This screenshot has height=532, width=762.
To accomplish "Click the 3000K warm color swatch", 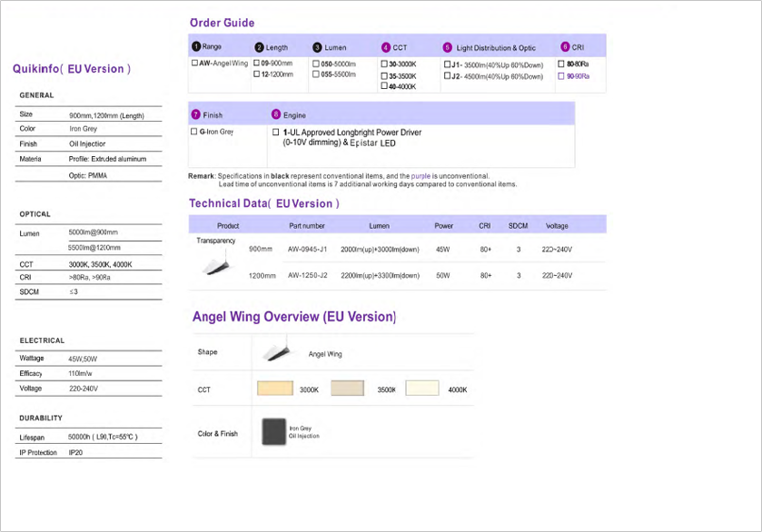I will click(275, 389).
